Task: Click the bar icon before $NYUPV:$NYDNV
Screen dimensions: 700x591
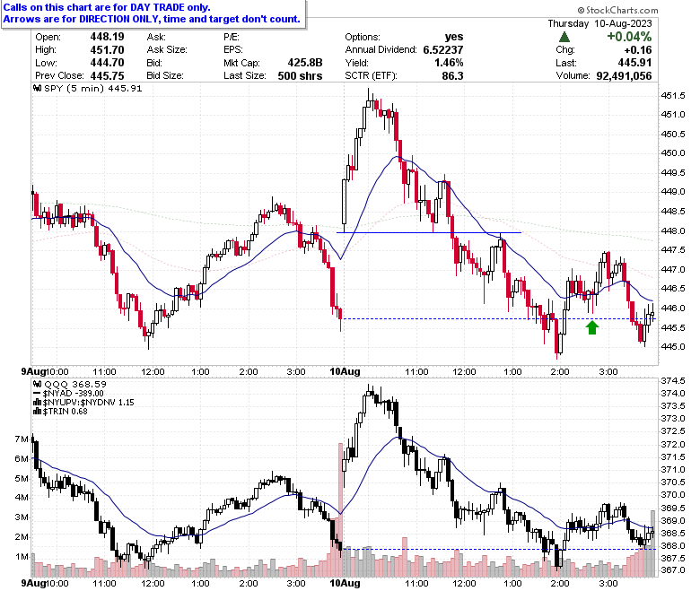Action: click(x=38, y=403)
